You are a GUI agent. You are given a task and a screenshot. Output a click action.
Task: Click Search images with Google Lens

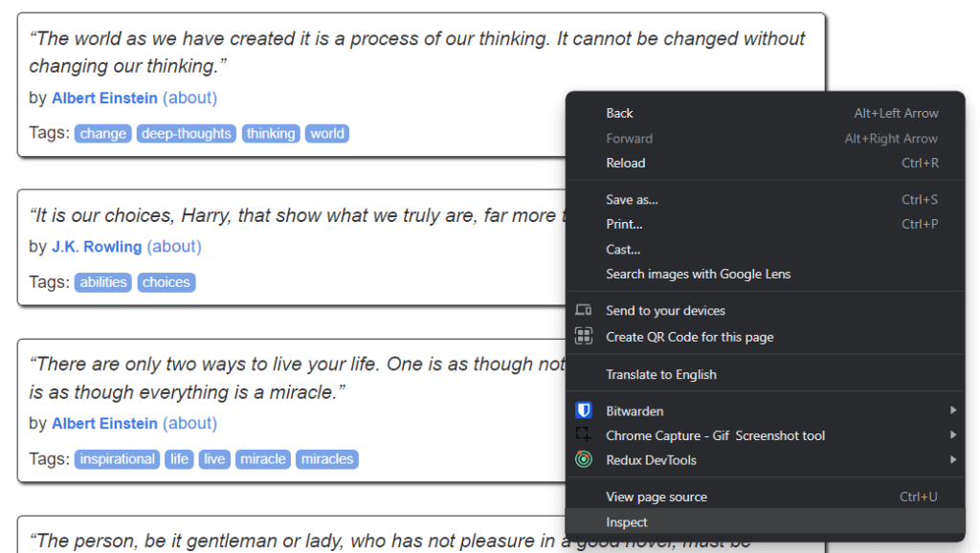pos(698,274)
